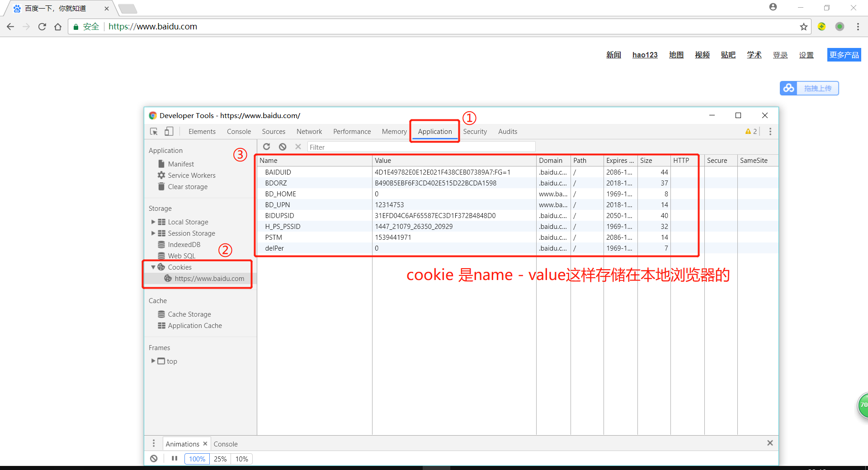Focus the cookie Filter field
This screenshot has height=470, width=868.
click(421, 147)
